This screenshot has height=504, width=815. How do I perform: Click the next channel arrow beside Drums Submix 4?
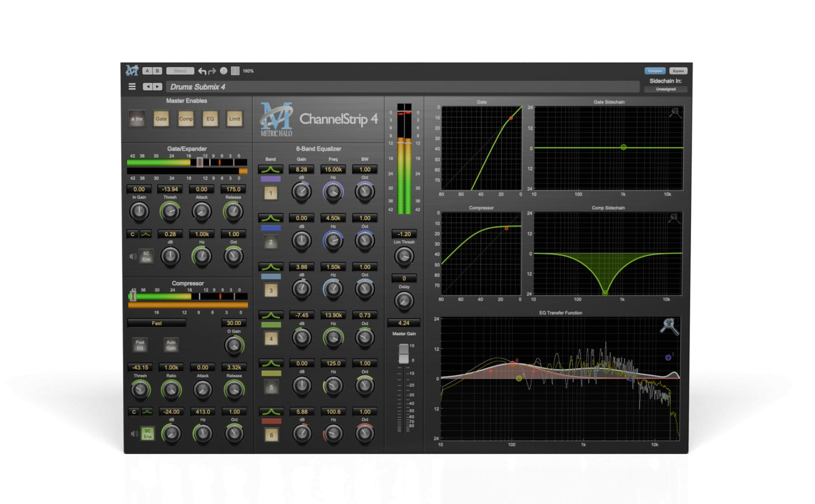click(x=158, y=86)
